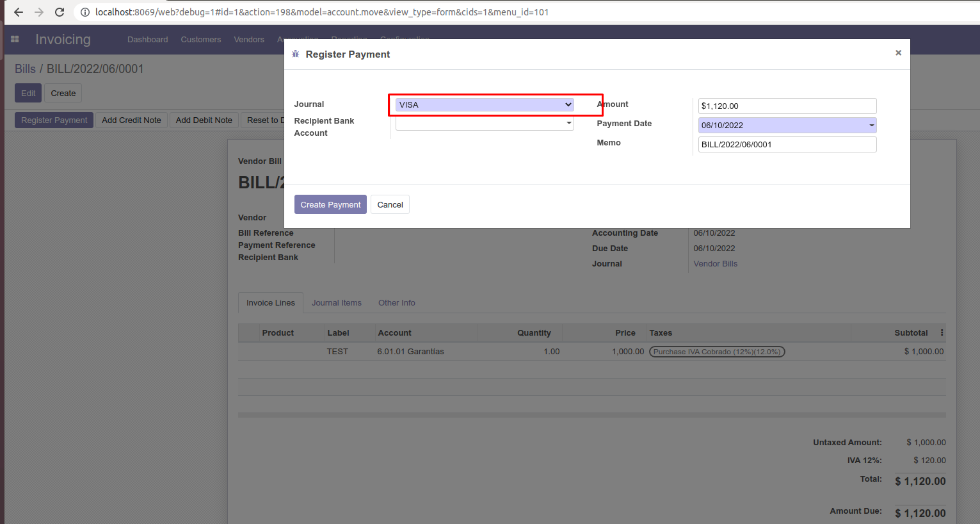Click the Add Credit Note button

131,120
